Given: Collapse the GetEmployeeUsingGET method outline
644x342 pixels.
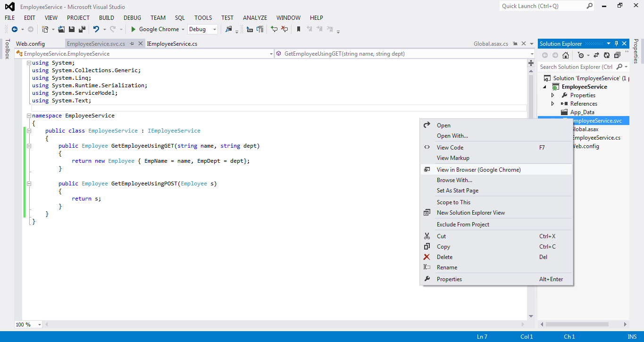Looking at the screenshot, I should pos(29,146).
